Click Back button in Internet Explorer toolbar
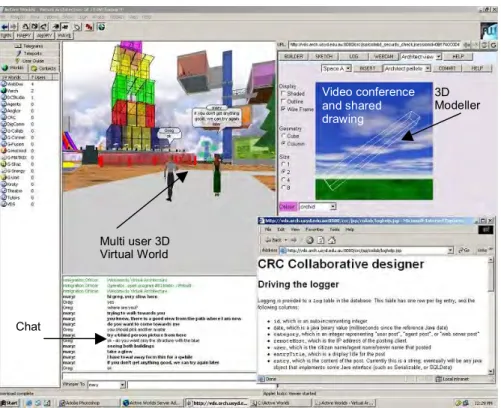This screenshot has width=501, height=408. (273, 240)
